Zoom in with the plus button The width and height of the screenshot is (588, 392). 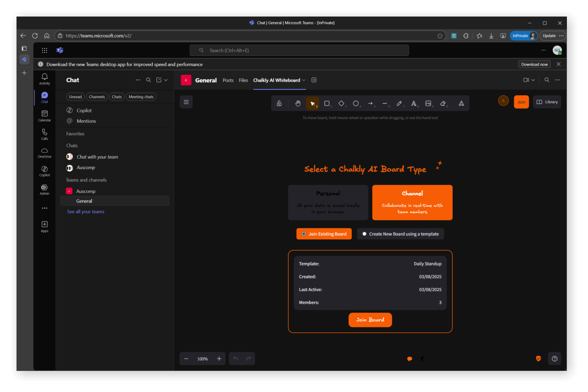[x=219, y=359]
